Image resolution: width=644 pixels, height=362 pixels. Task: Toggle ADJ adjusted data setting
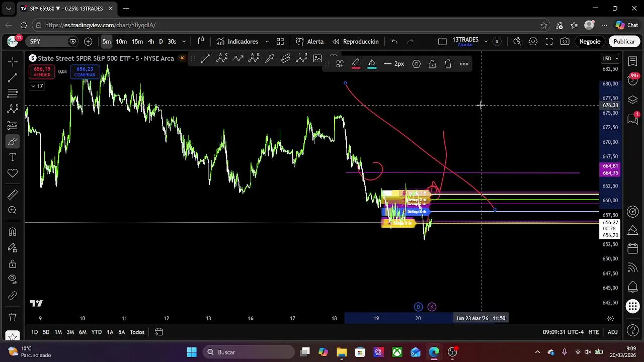coord(612,332)
